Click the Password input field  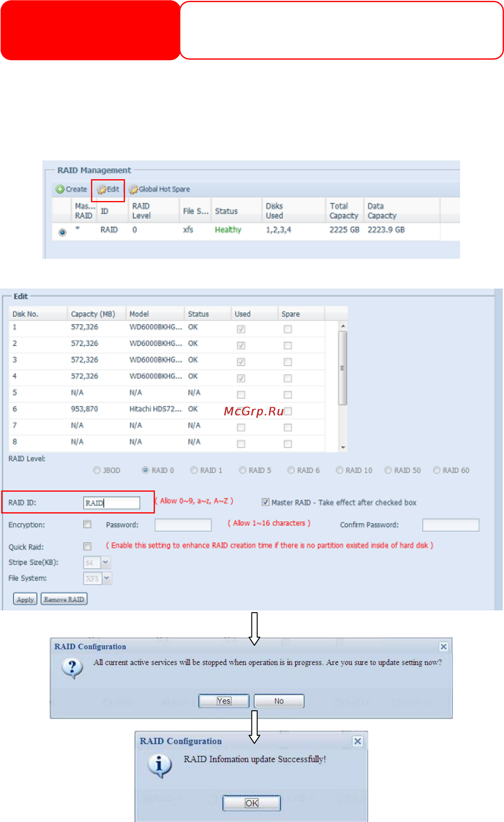pos(183,525)
